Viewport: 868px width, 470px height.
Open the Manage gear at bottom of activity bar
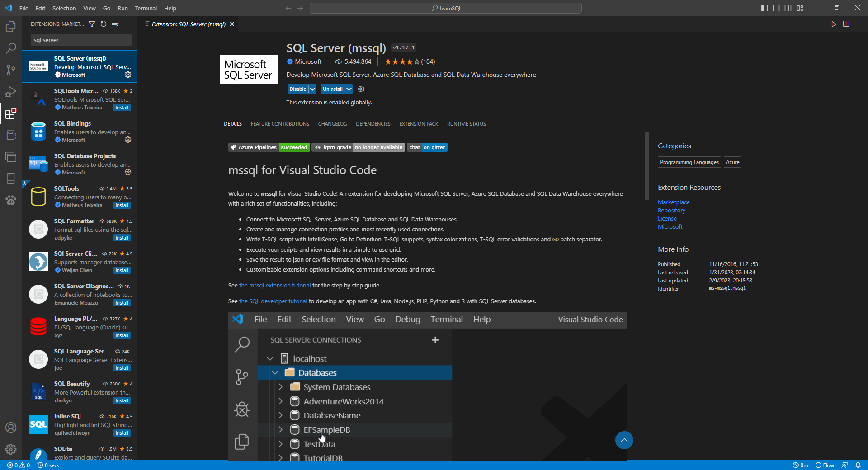[x=10, y=450]
